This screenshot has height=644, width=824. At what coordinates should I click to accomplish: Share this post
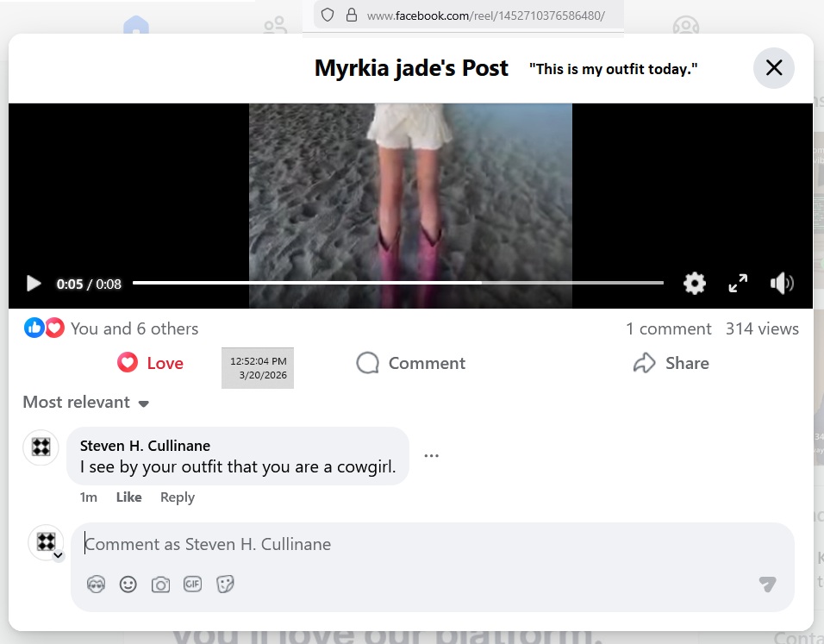(x=671, y=363)
